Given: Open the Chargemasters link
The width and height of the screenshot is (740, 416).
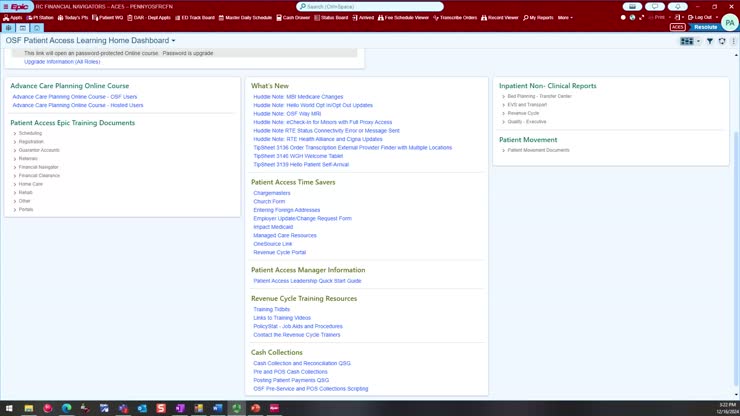Looking at the screenshot, I should pyautogui.click(x=272, y=193).
